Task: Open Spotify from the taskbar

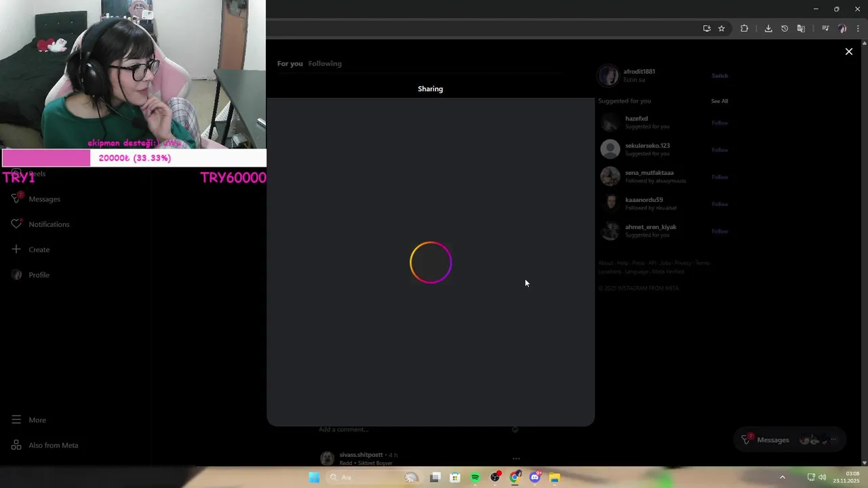Action: point(475,477)
